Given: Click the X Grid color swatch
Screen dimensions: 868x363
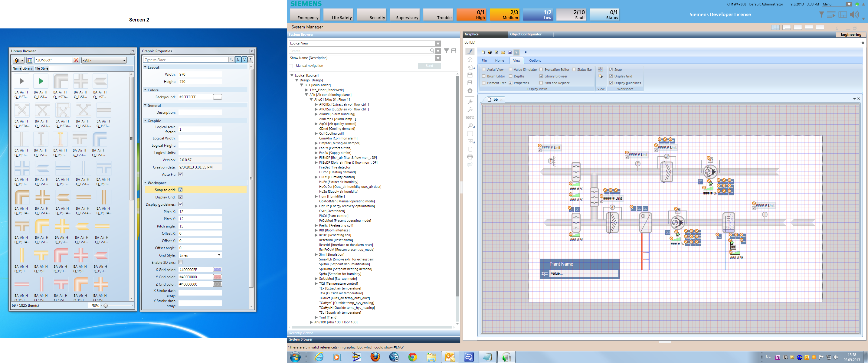Looking at the screenshot, I should tap(217, 270).
